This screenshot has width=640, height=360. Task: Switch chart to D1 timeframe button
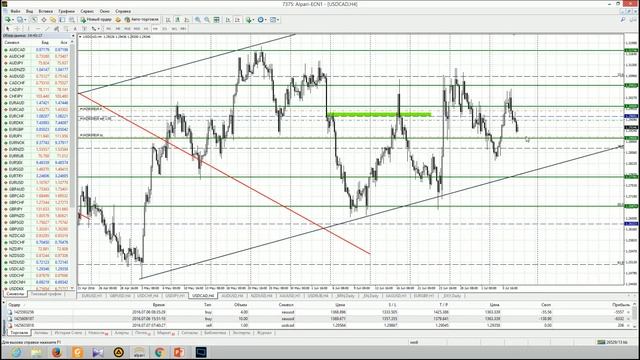point(164,29)
